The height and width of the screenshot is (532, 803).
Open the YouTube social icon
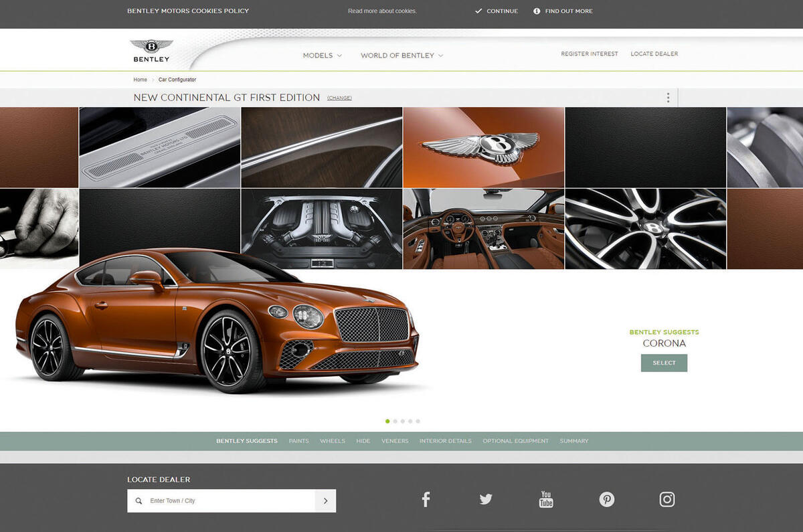click(546, 499)
